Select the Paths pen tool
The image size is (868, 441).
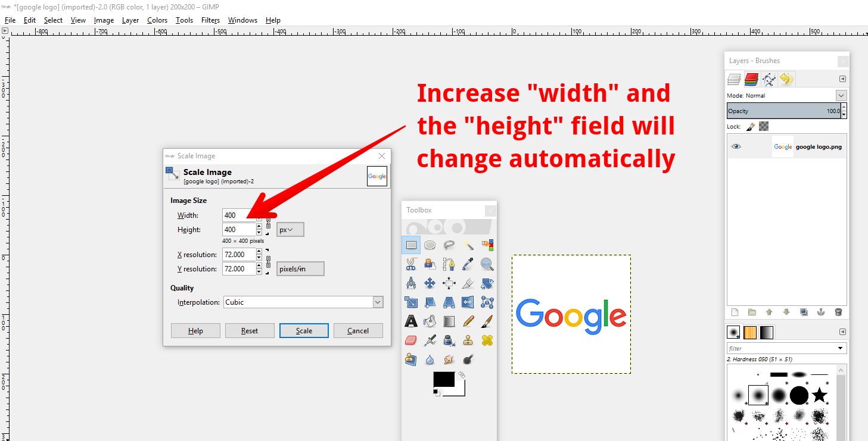tap(449, 264)
